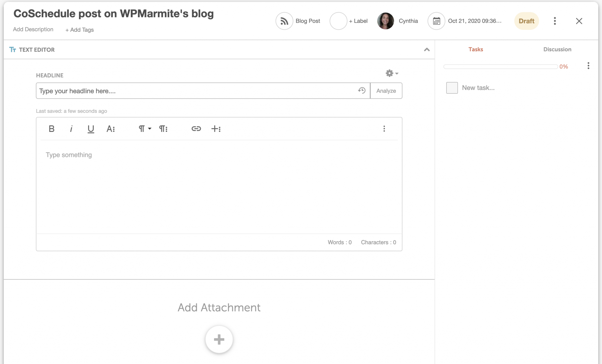Click the task progress bar
The width and height of the screenshot is (602, 364).
tap(501, 67)
